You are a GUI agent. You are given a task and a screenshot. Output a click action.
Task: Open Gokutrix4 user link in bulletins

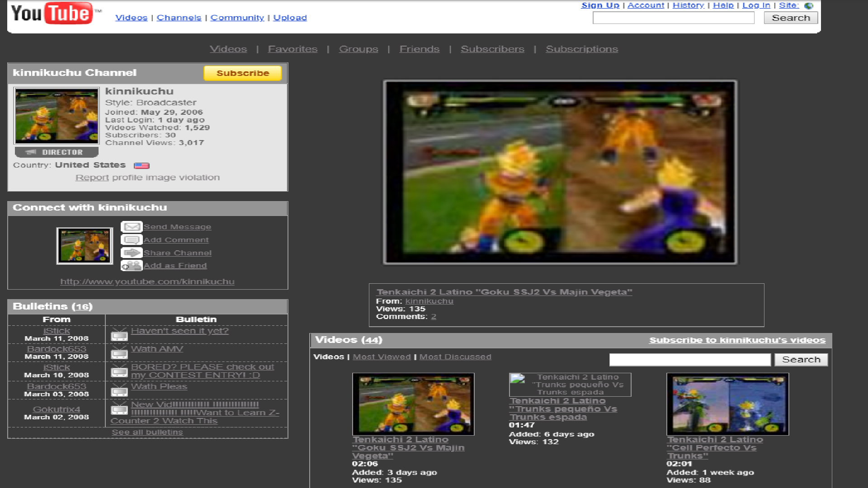57,409
